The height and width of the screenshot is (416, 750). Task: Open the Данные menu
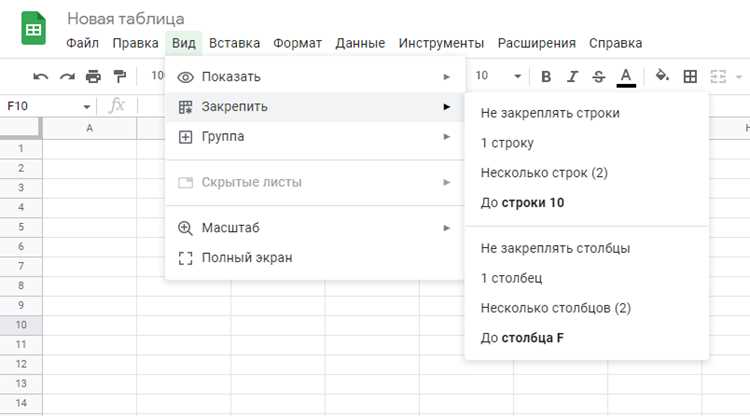point(360,43)
